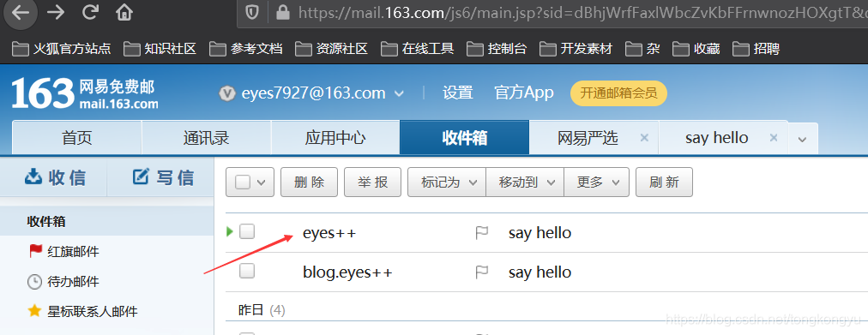The image size is (868, 335).
Task: Check the box for the eyes++ email
Action: (246, 231)
